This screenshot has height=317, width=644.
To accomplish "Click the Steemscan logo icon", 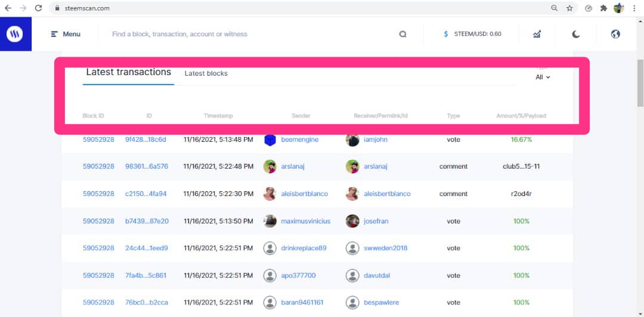I will point(15,34).
